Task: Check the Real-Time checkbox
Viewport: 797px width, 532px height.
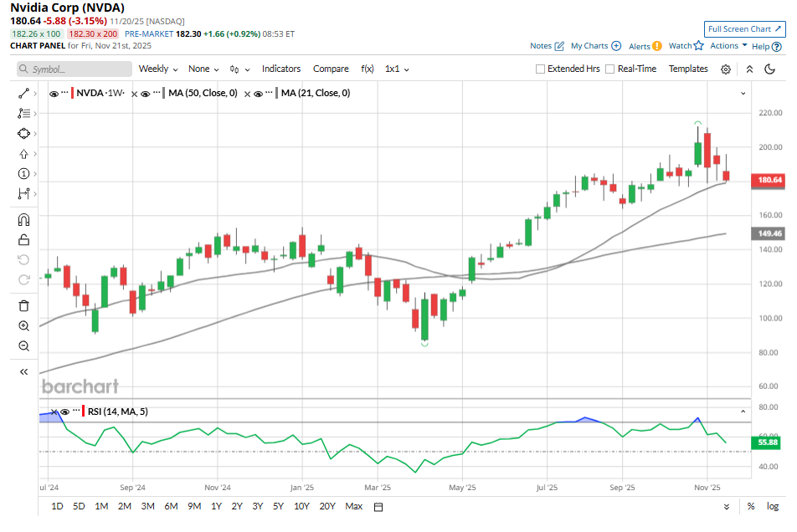Action: click(x=610, y=69)
